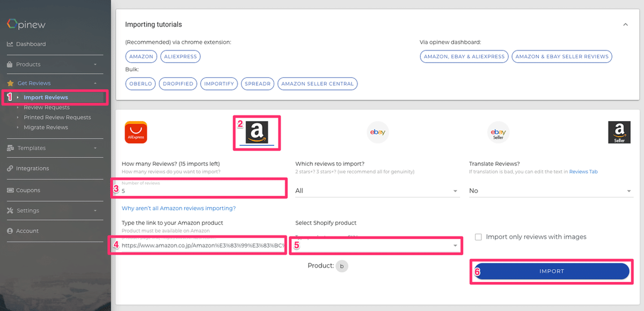
Task: Open the AMAZON & EBAY SELLER REVIEWS tutorial
Action: 562,56
